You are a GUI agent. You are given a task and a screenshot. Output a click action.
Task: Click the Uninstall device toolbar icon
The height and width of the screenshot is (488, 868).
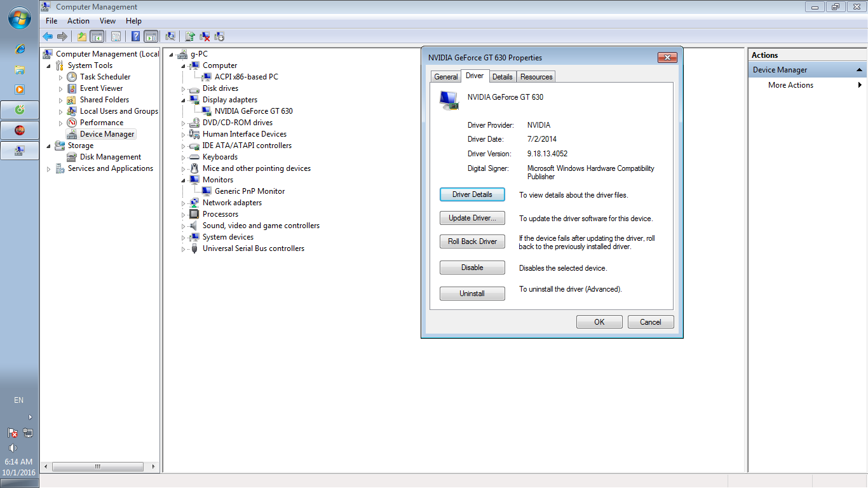tap(205, 37)
